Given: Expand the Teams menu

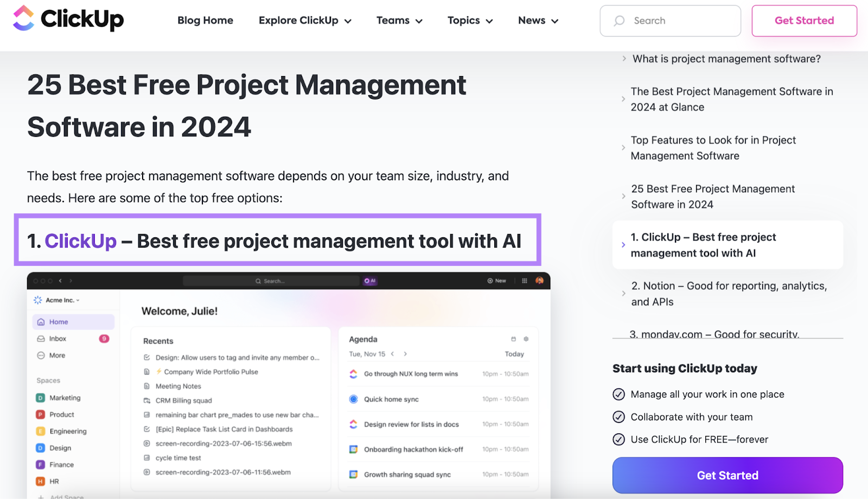Looking at the screenshot, I should point(399,21).
